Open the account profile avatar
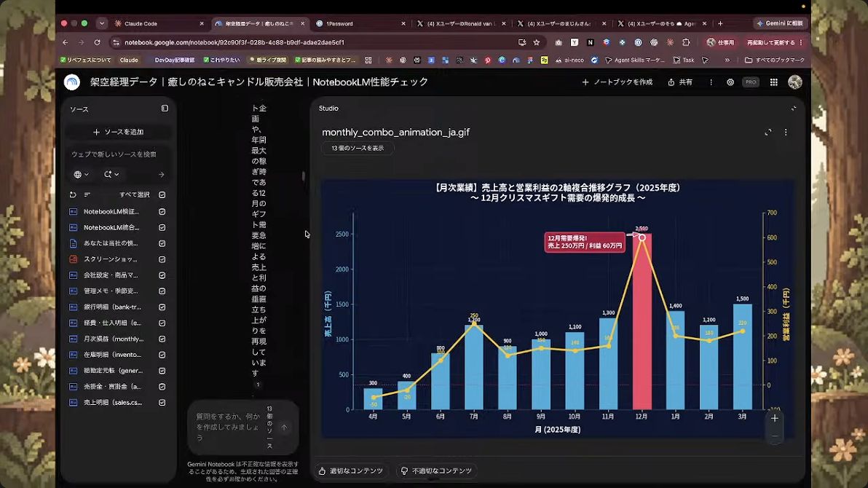This screenshot has height=488, width=868. [x=795, y=82]
